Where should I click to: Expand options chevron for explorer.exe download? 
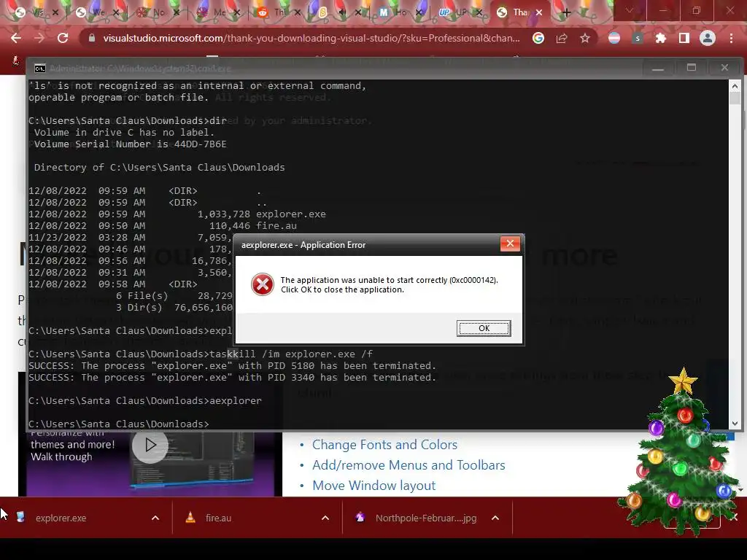[x=155, y=518]
